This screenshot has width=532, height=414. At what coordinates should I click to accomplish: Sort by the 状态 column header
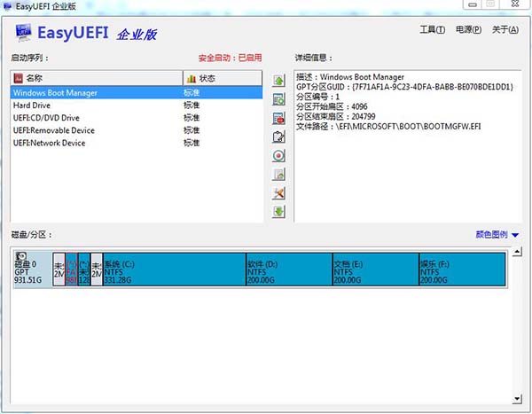coord(223,78)
